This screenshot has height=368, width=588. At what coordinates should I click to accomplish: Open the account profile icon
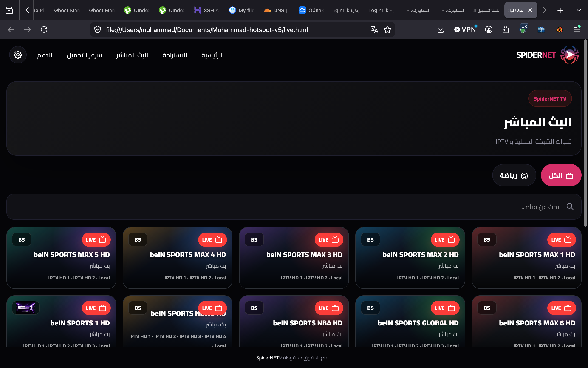pos(489,30)
